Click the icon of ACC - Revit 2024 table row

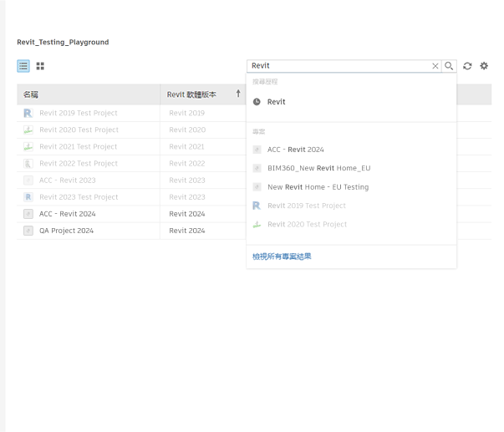coord(28,214)
